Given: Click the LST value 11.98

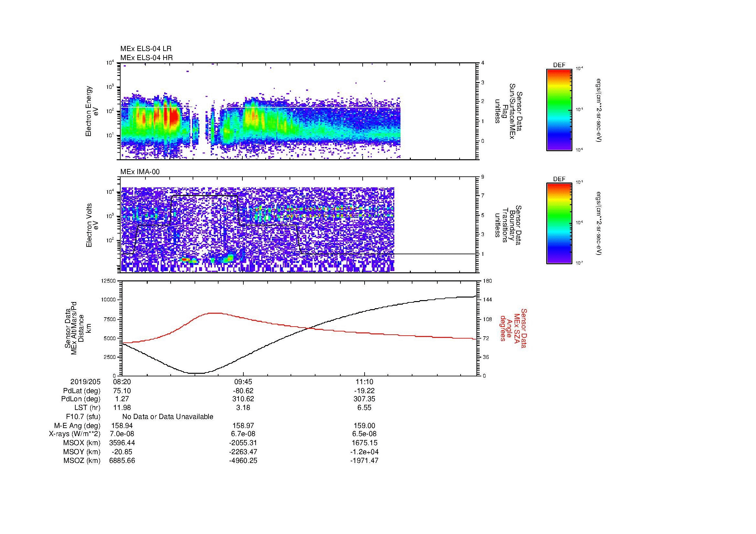Looking at the screenshot, I should (122, 408).
